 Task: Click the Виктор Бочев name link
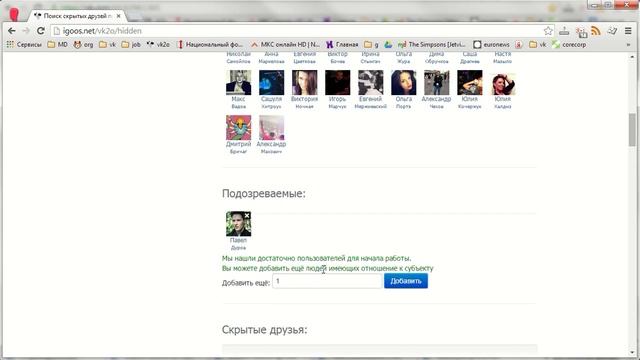(338, 58)
